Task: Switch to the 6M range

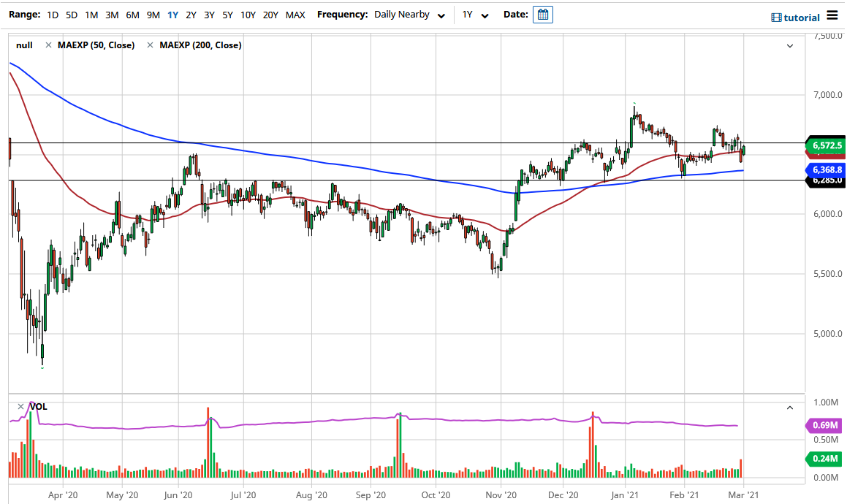Action: tap(132, 14)
